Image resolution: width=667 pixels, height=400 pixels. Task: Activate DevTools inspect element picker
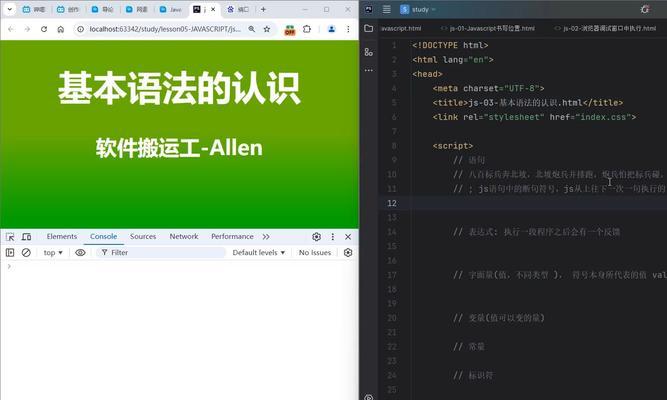pyautogui.click(x=10, y=237)
